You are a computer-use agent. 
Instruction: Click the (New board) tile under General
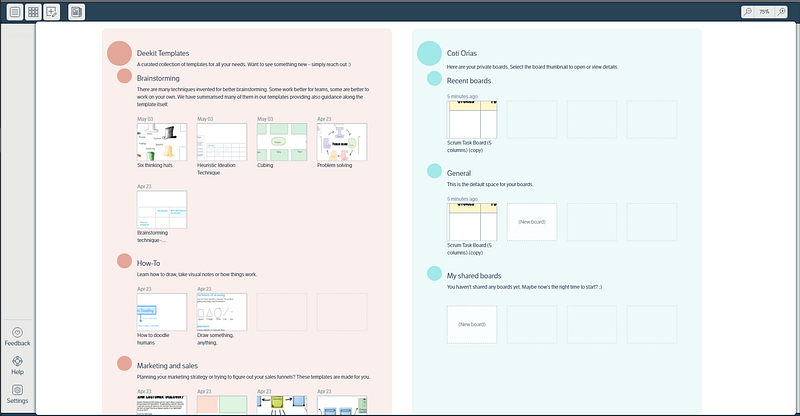pyautogui.click(x=532, y=222)
